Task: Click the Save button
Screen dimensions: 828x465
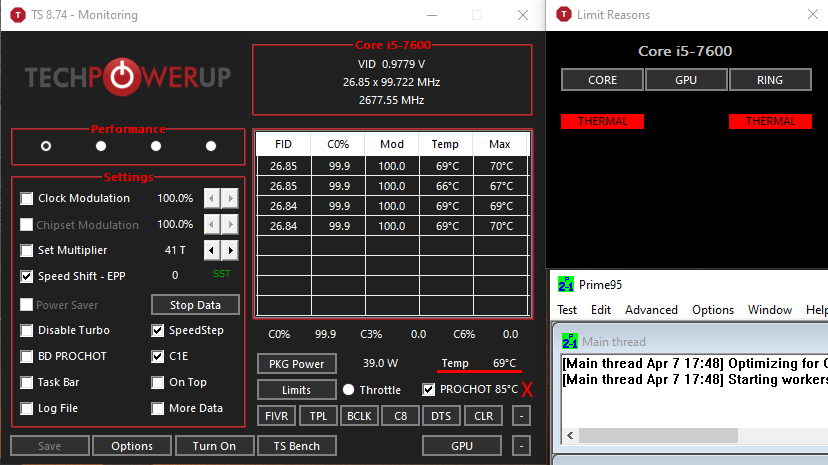Action: (x=50, y=446)
